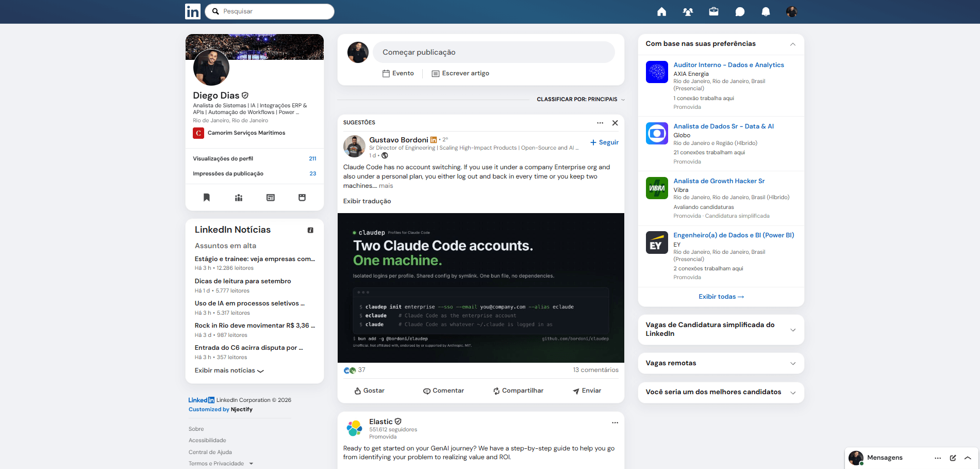Open the Termos e Privacidade dropdown
This screenshot has width=980, height=469.
click(221, 463)
